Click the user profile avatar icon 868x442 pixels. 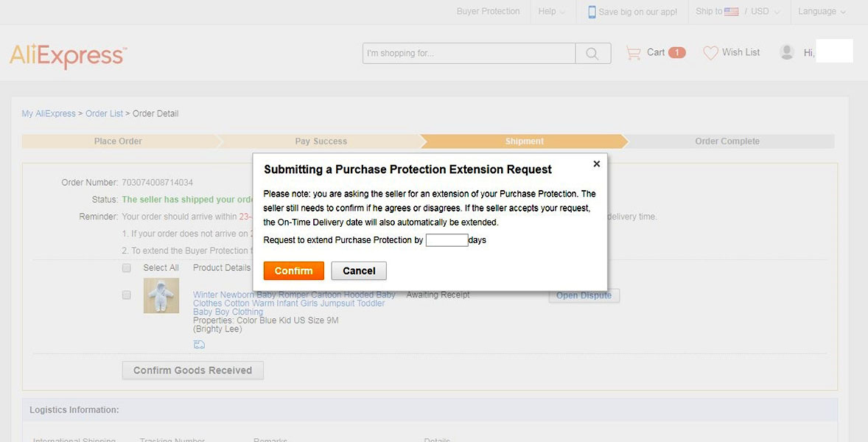pyautogui.click(x=787, y=52)
